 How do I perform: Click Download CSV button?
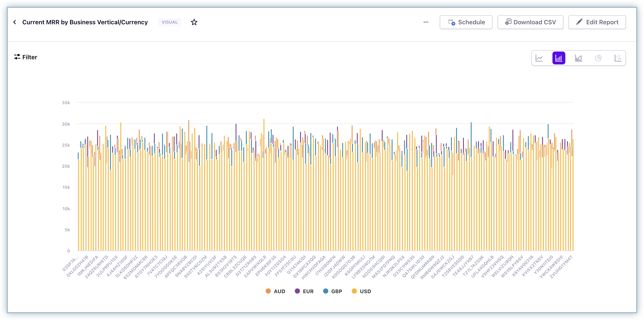[x=530, y=22]
